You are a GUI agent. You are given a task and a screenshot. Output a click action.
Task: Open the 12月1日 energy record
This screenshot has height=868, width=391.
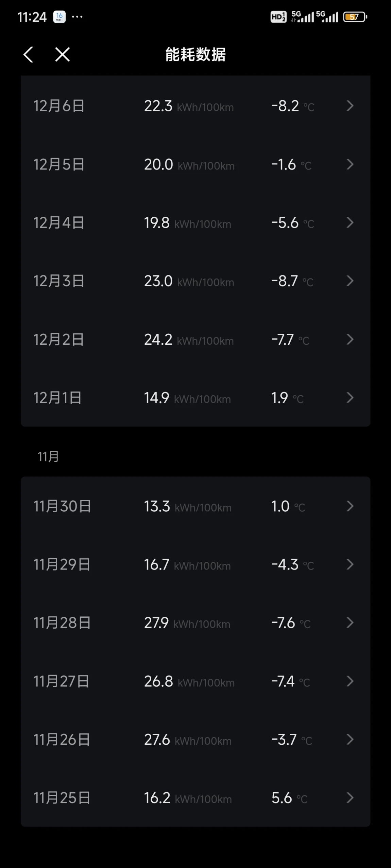(x=195, y=398)
